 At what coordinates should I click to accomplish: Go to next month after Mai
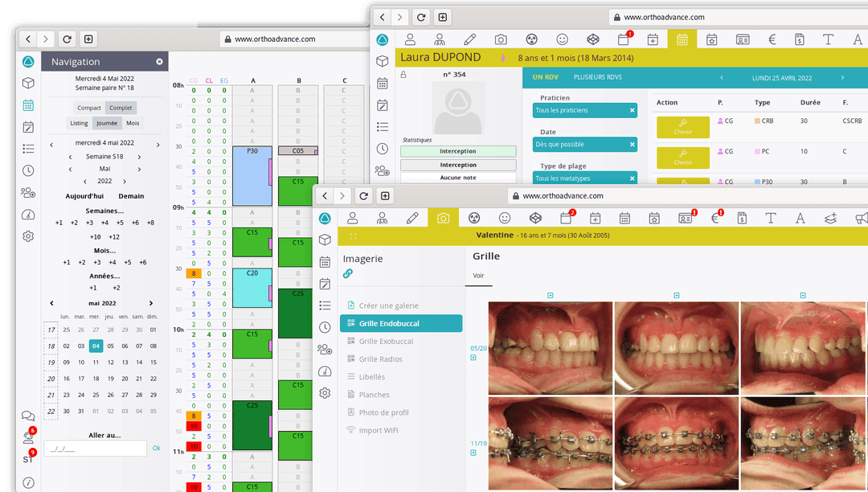(x=139, y=170)
